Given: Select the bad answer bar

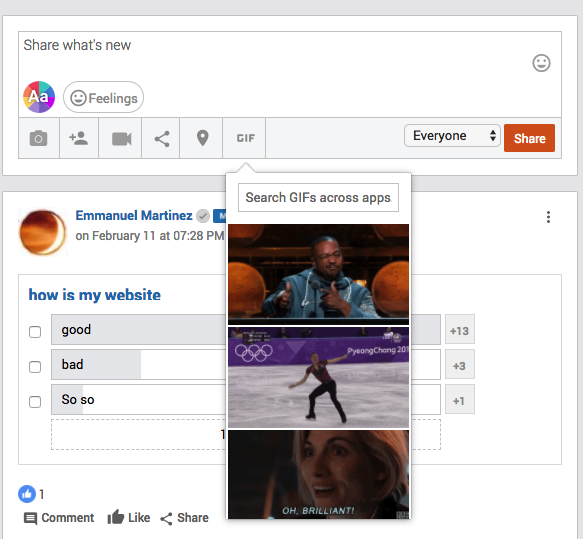Looking at the screenshot, I should (x=246, y=364).
